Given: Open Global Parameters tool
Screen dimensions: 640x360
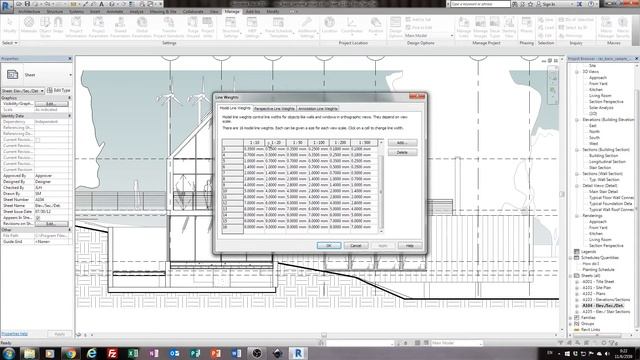Looking at the screenshot, I should 142,27.
